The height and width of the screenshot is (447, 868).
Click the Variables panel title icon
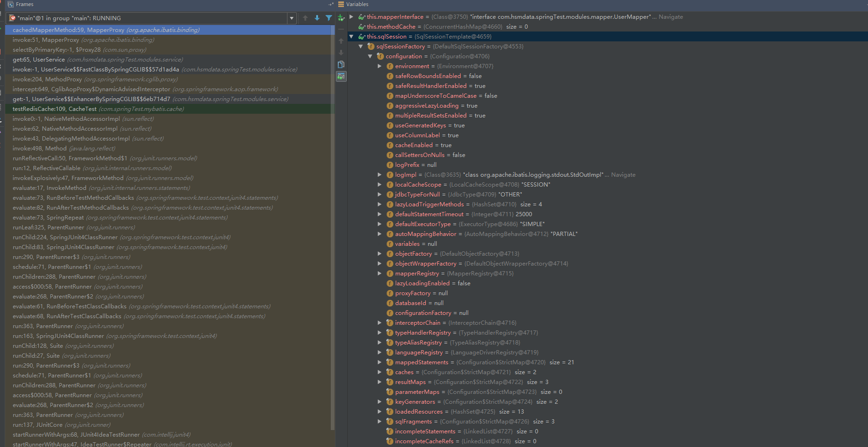pyautogui.click(x=341, y=4)
